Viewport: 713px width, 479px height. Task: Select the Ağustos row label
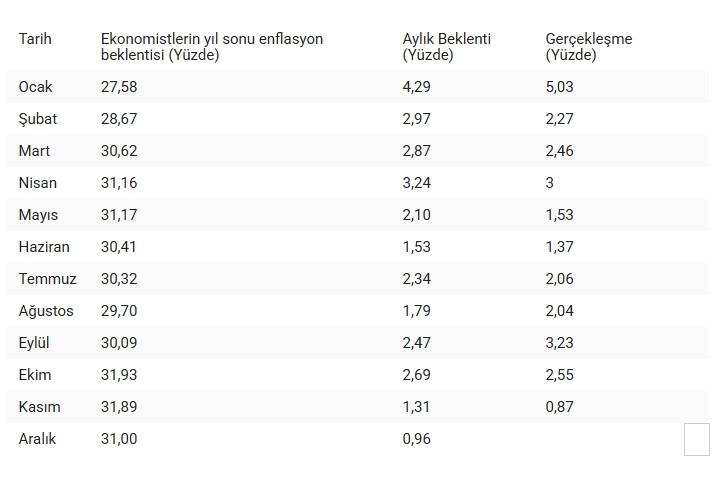pos(46,311)
